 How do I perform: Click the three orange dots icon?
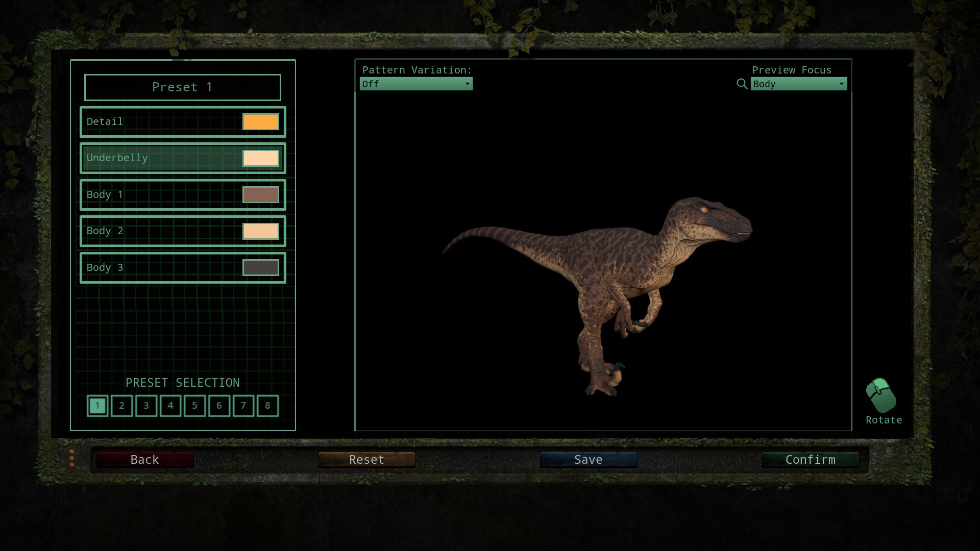pyautogui.click(x=71, y=459)
